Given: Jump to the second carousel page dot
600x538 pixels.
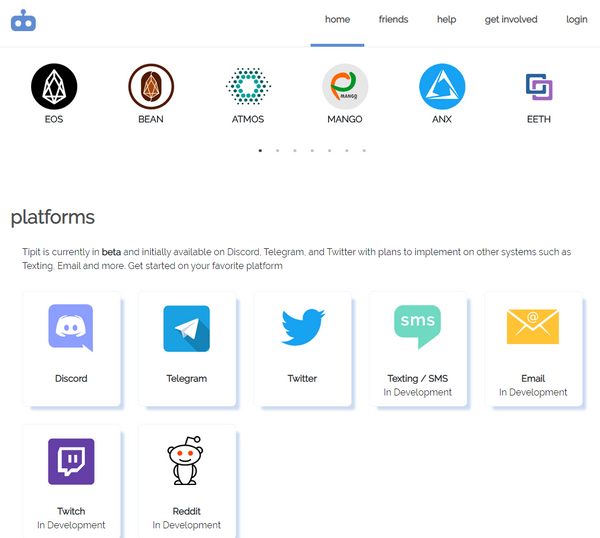Looking at the screenshot, I should pyautogui.click(x=277, y=150).
